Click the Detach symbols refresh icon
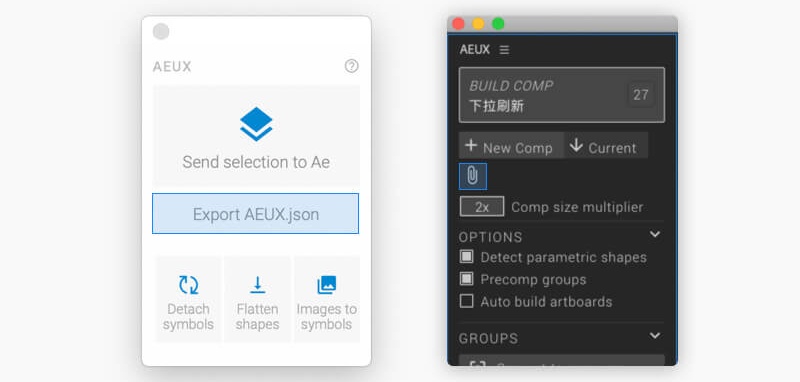Viewport: 800px width, 382px height. pos(188,285)
